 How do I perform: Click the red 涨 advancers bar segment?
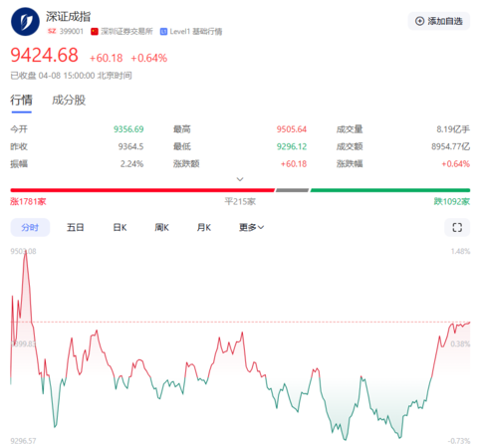142,190
